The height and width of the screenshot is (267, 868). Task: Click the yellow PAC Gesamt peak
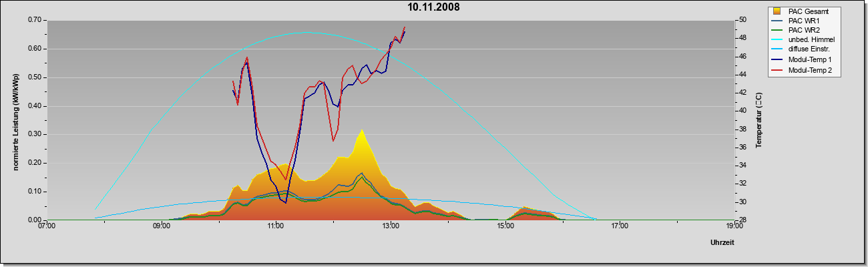coord(361,131)
